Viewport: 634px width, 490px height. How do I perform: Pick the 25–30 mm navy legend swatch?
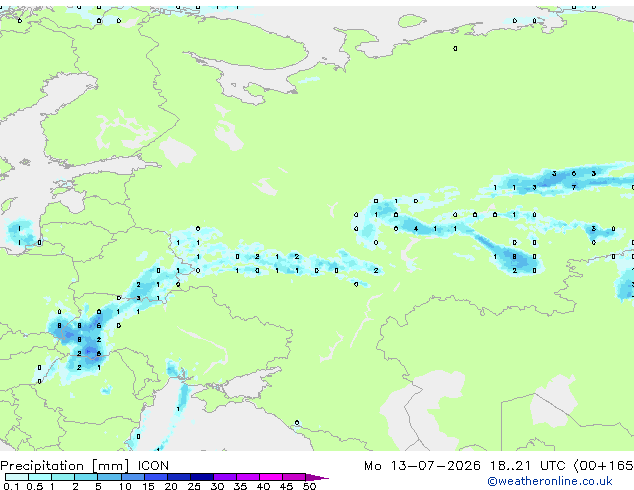tap(202, 477)
